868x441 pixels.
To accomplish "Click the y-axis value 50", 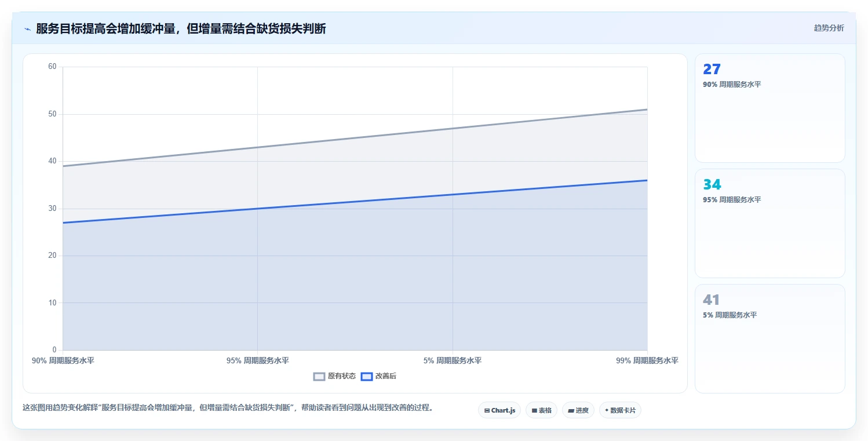I will point(52,114).
